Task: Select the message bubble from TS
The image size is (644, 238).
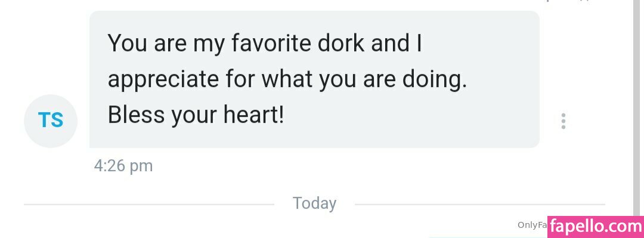Action: click(x=314, y=79)
